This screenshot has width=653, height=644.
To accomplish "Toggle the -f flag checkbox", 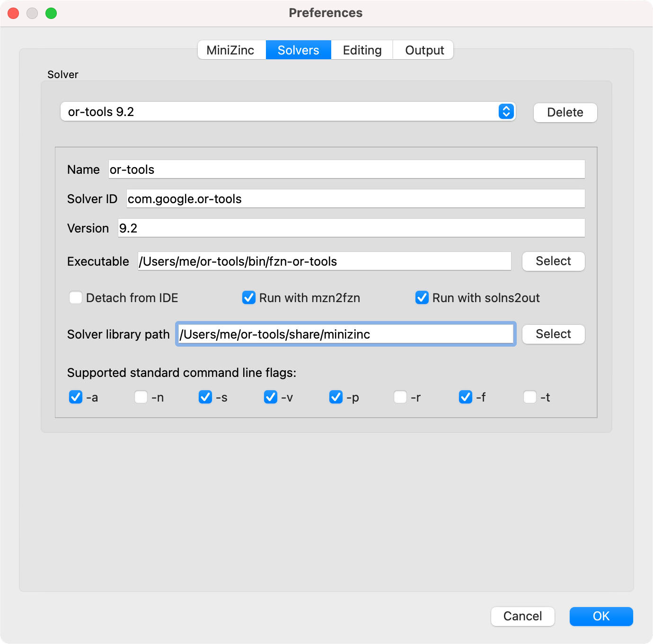I will pos(466,397).
